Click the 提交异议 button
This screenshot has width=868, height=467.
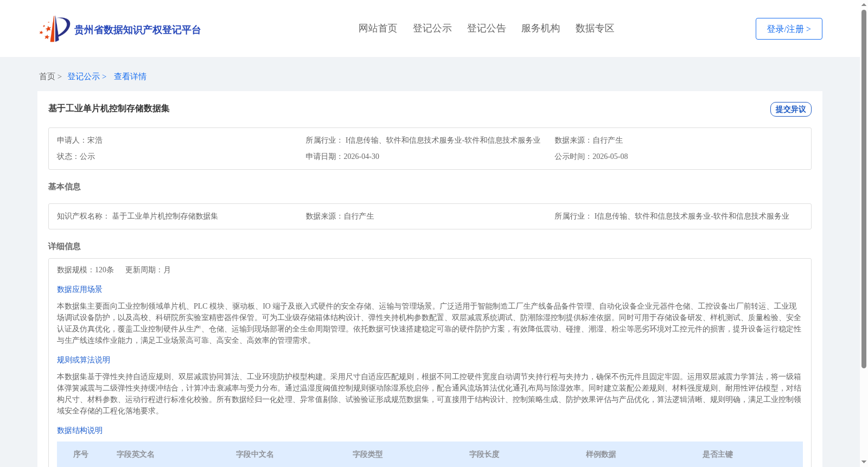tap(790, 109)
